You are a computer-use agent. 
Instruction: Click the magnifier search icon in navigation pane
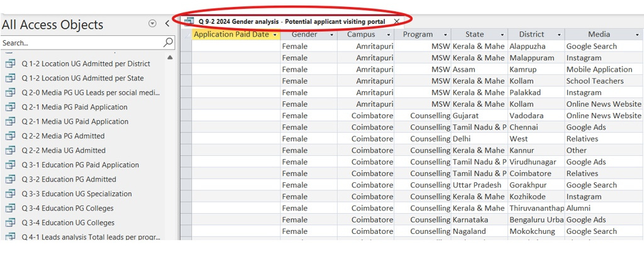click(168, 43)
